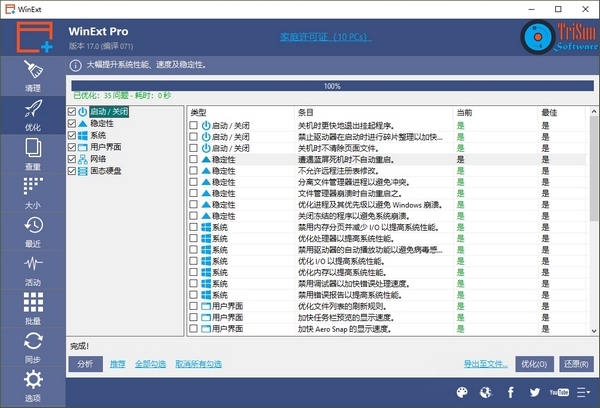Check the 关机时更快地退出挂起程序 row checkbox
Screen dimensions: 600x408
pos(194,126)
